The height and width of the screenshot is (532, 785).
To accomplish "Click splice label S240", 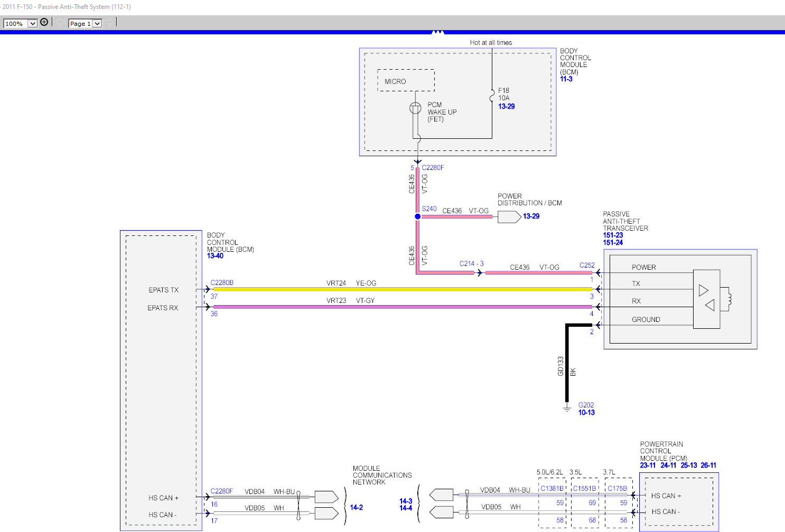I will (429, 209).
